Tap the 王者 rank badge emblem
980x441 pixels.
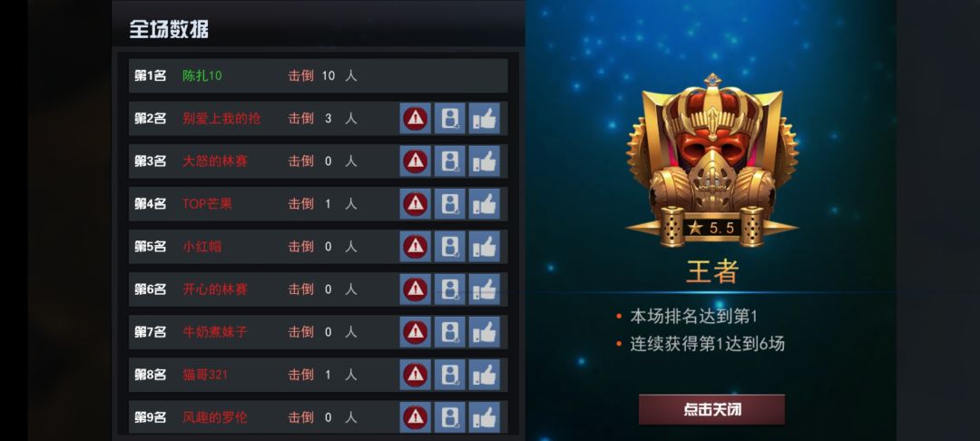(x=712, y=160)
